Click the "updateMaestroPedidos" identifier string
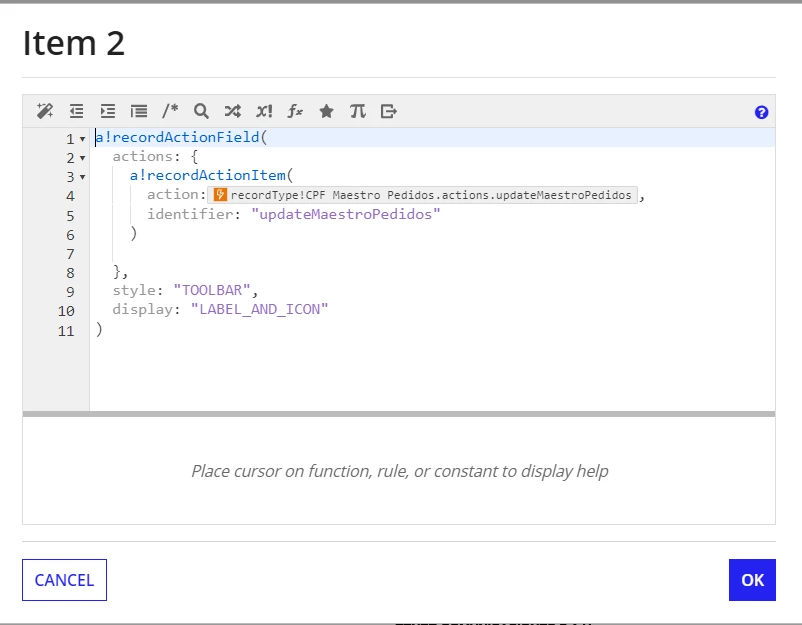 (346, 214)
